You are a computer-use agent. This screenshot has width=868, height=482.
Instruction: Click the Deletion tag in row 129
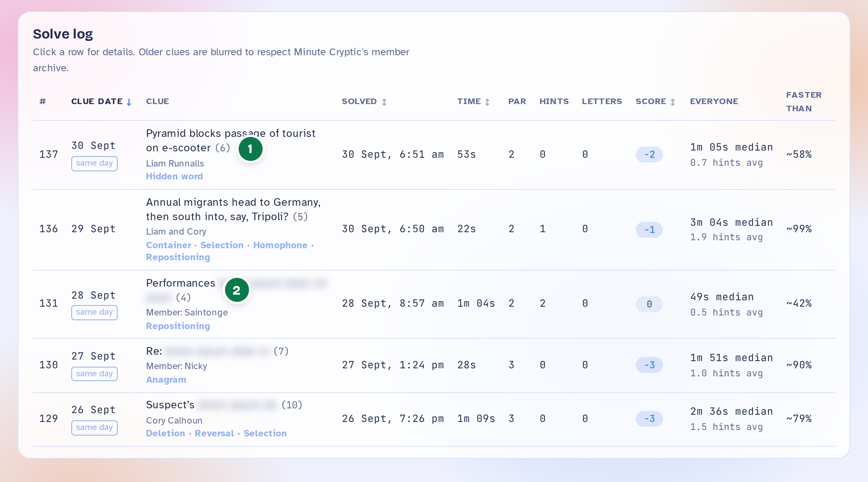pyautogui.click(x=165, y=433)
